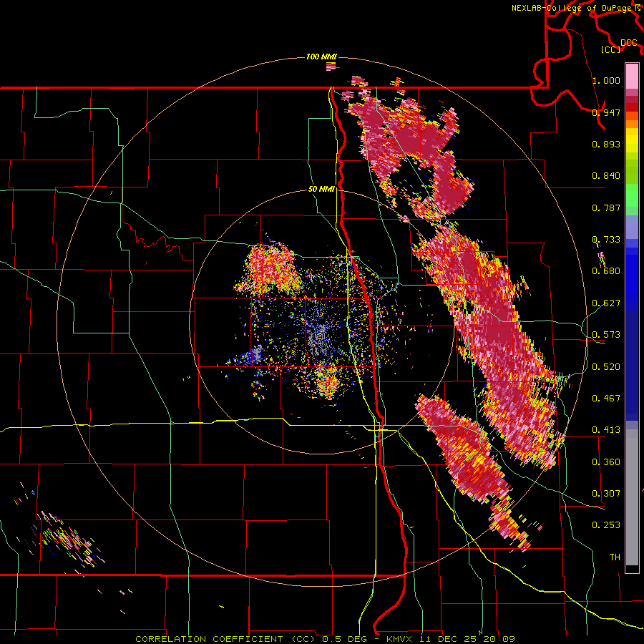The width and height of the screenshot is (644, 644).
Task: Select the 1.000 scale value
Action: (606, 80)
